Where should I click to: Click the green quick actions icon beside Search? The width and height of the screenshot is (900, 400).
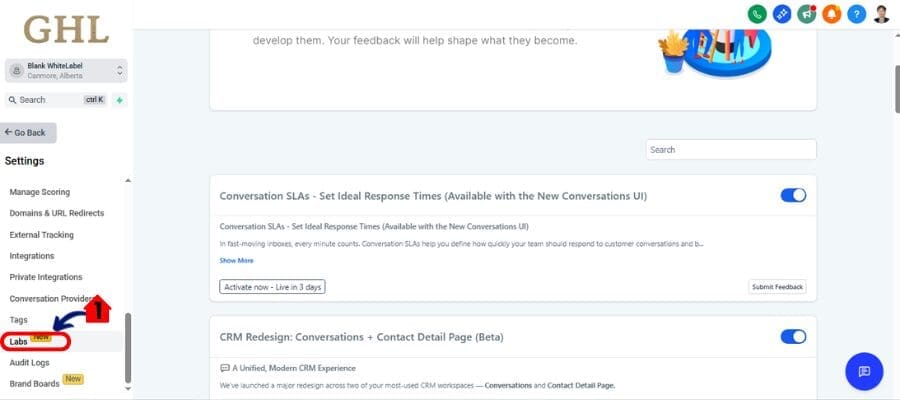point(119,100)
